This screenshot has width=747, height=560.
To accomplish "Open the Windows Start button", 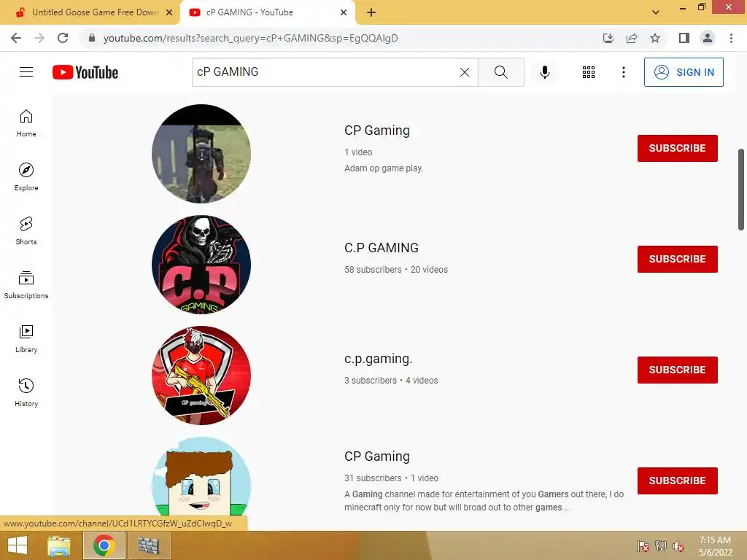I will coord(18,545).
